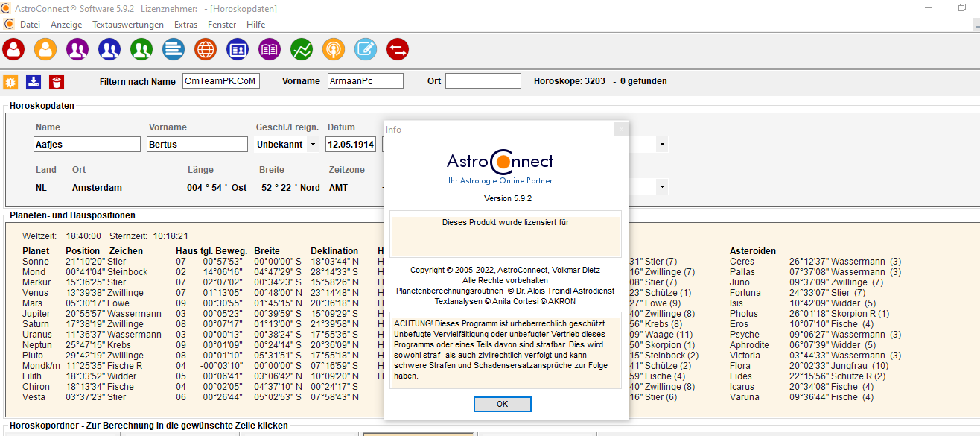
Task: Click the orange sun gear icon
Action: click(10, 81)
